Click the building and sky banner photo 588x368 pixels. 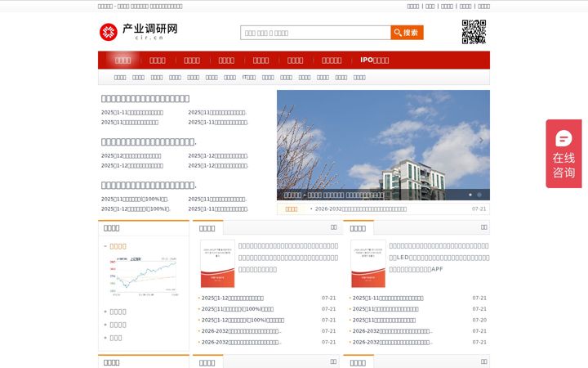point(383,145)
